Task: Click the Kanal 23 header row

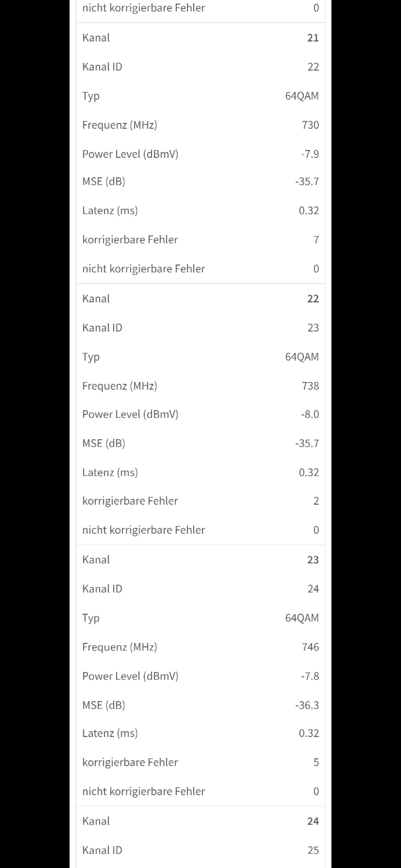Action: click(x=200, y=560)
